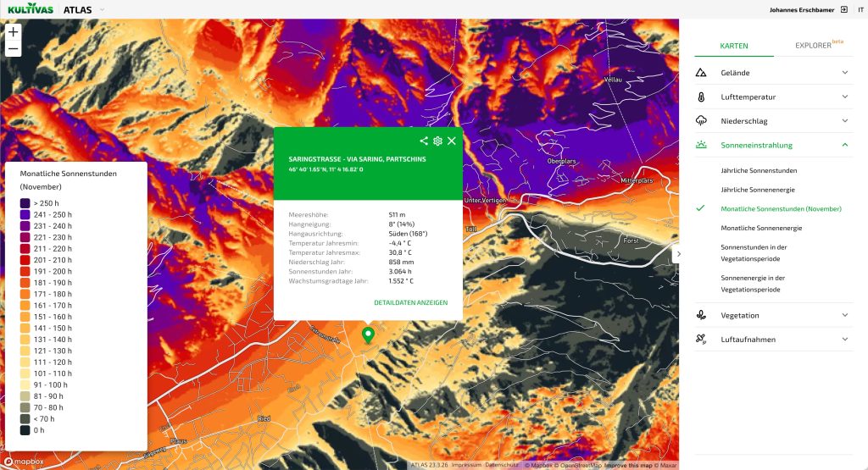
Task: Select Monatliche Sonnenenergie layer
Action: click(760, 228)
